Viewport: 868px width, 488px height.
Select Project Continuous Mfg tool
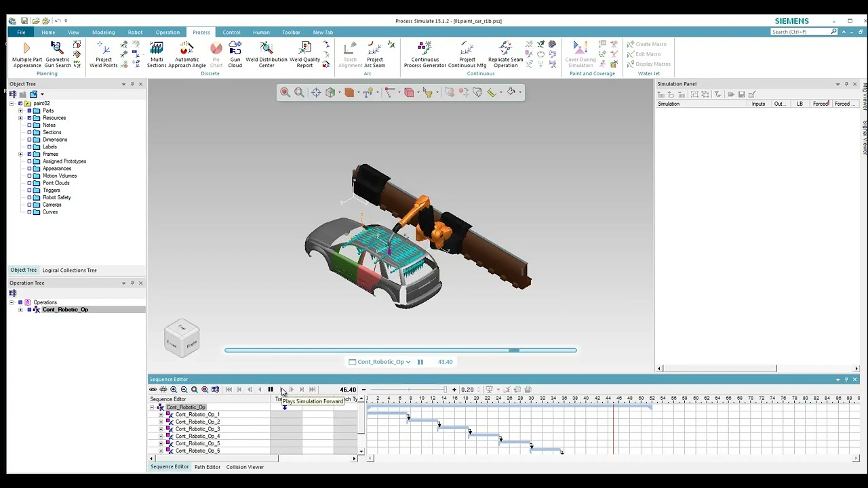pos(467,54)
